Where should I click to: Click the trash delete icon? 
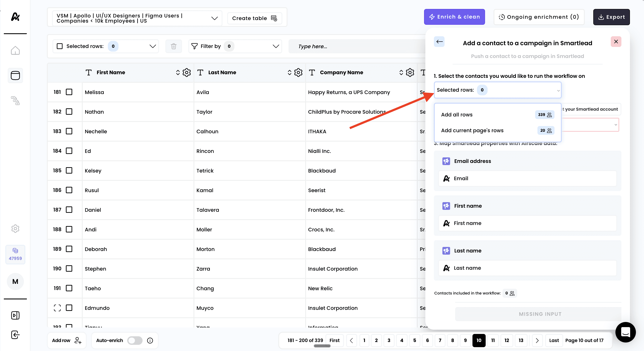[x=173, y=46]
